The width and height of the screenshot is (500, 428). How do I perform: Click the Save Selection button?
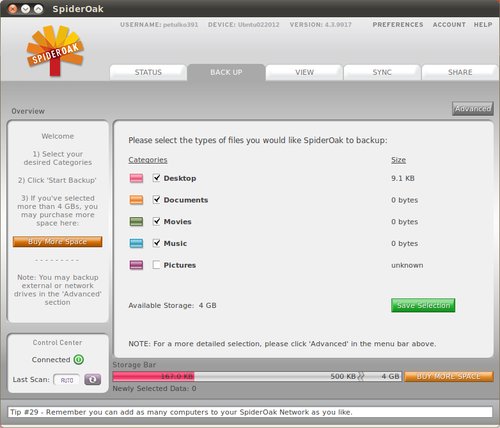tap(423, 305)
